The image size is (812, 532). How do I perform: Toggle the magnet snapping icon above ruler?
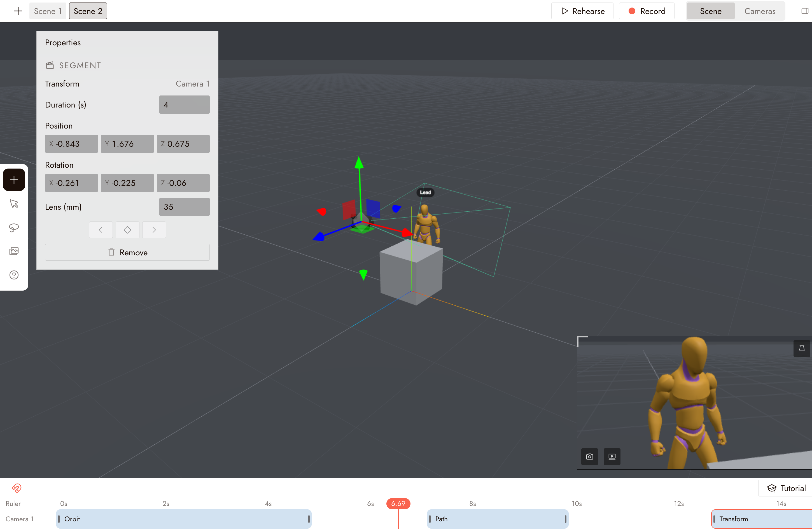[17, 488]
